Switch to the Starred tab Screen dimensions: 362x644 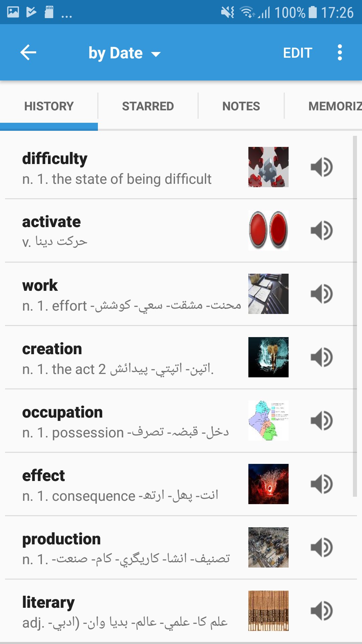(148, 106)
